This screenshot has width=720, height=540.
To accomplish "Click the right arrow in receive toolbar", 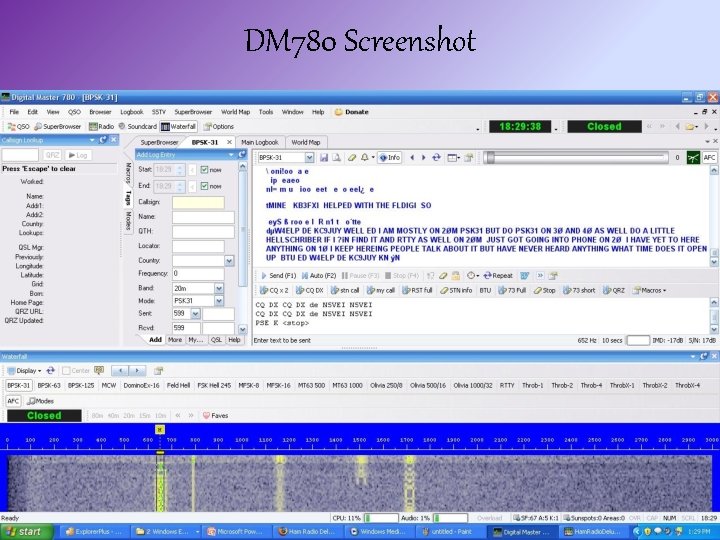I will (x=423, y=158).
